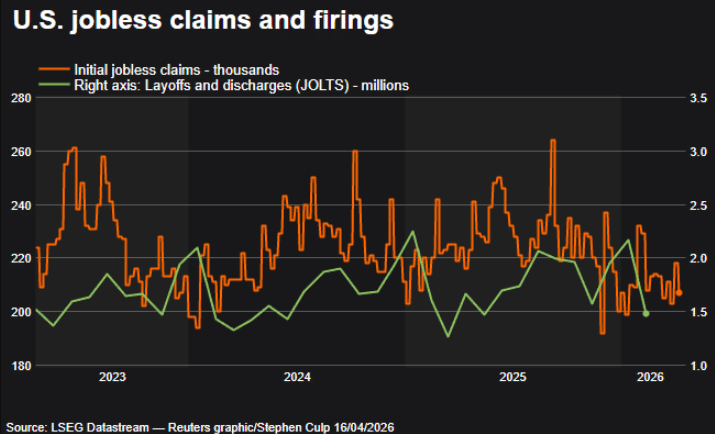Viewport: 715px width, 434px height.
Task: Click the right axis label 1.0
Action: tap(698, 366)
